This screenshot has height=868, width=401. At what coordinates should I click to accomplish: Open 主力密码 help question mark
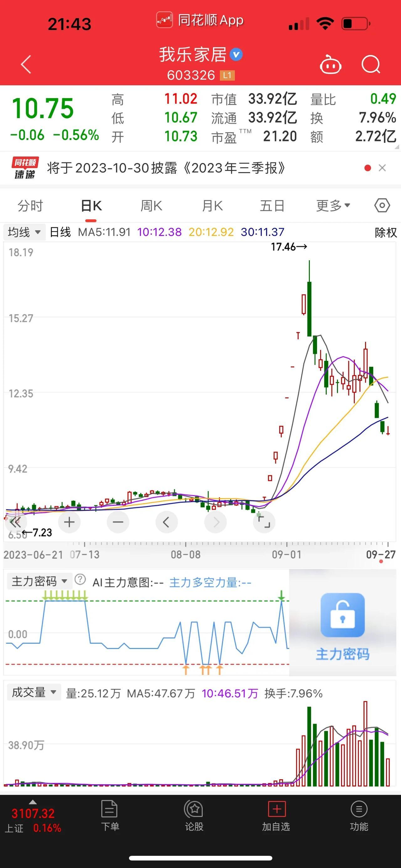click(x=80, y=580)
